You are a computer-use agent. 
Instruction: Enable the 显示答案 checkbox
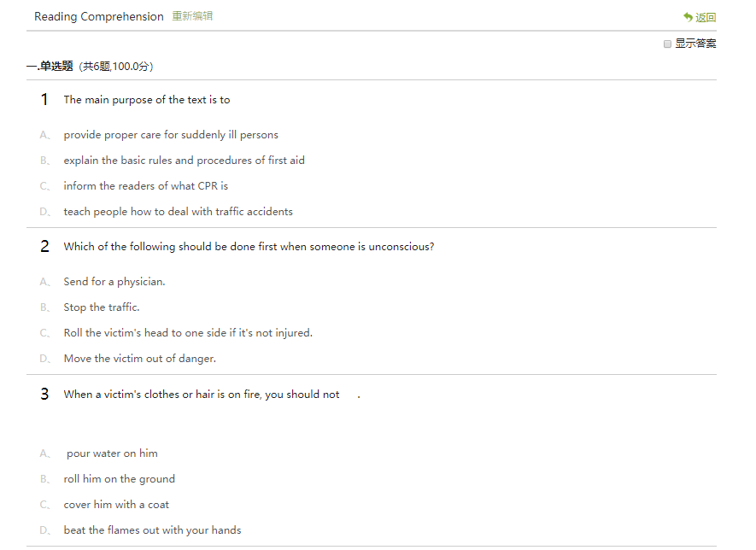[668, 44]
